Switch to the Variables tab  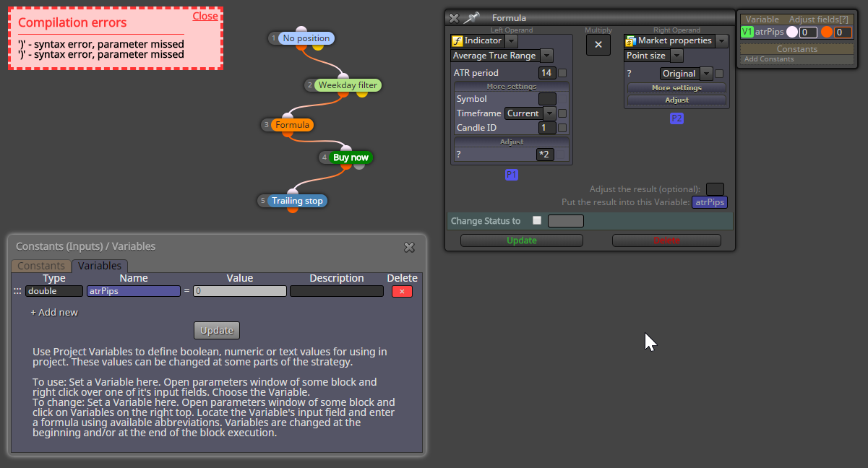click(x=100, y=266)
